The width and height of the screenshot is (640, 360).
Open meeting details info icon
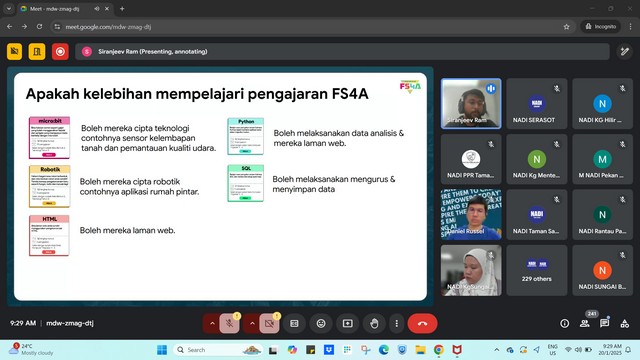point(564,323)
